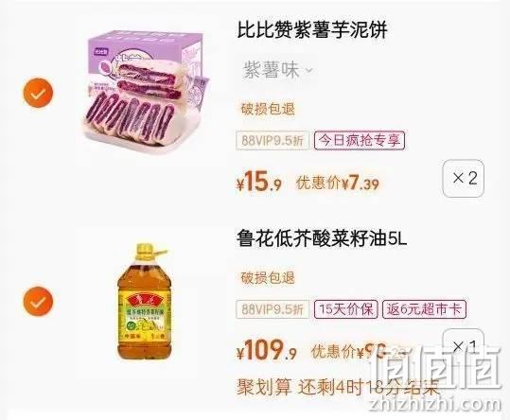Tap the 优惠价¥7.39 discount price
510x420 pixels.
click(x=337, y=183)
